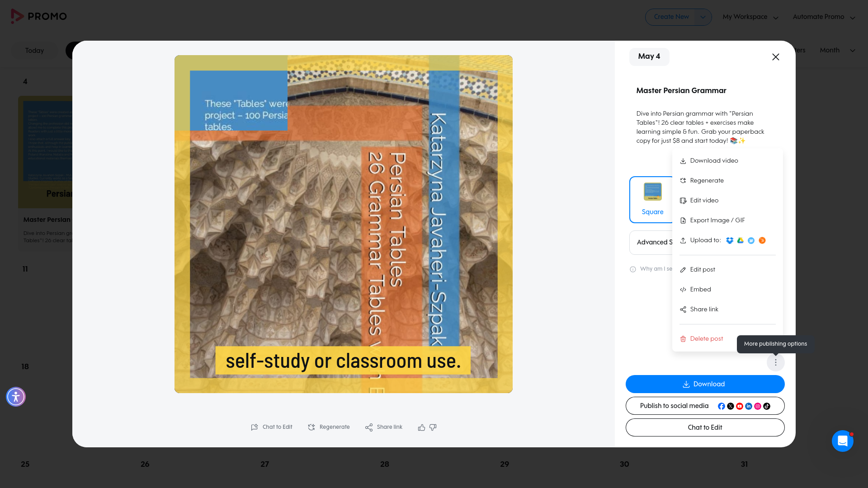Expand the Automate Promo menu
868x488 pixels.
(x=824, y=17)
